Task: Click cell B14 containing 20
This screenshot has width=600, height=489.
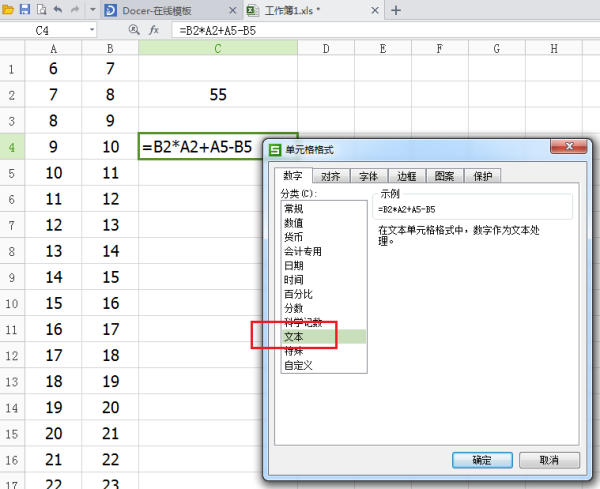Action: (x=110, y=408)
